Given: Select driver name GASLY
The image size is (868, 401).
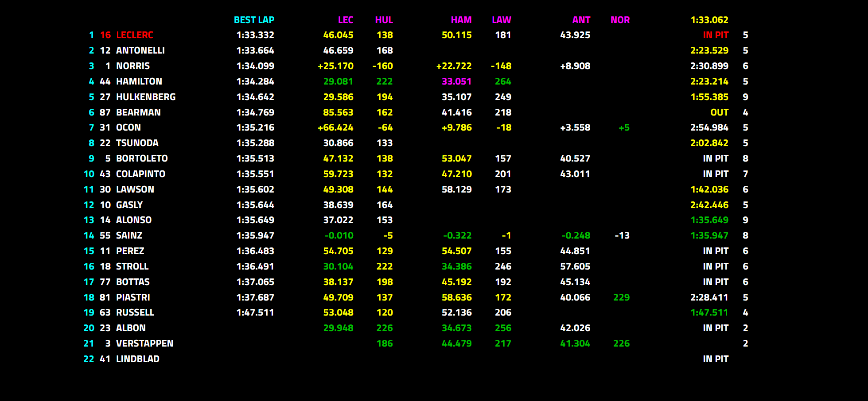Looking at the screenshot, I should [129, 205].
